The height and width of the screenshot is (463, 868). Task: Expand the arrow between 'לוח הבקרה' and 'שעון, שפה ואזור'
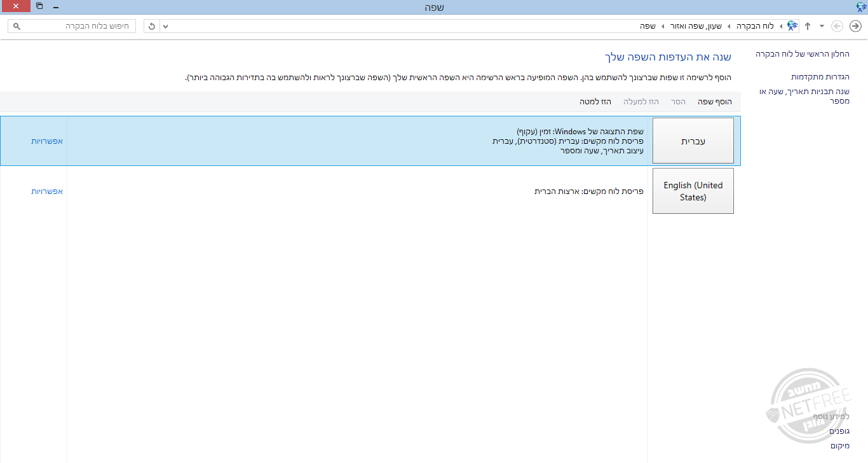point(730,26)
